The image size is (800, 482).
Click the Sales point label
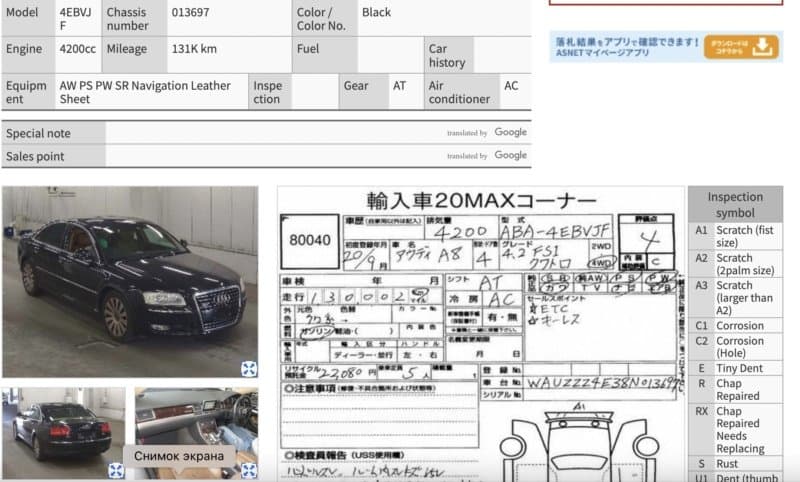pos(35,157)
